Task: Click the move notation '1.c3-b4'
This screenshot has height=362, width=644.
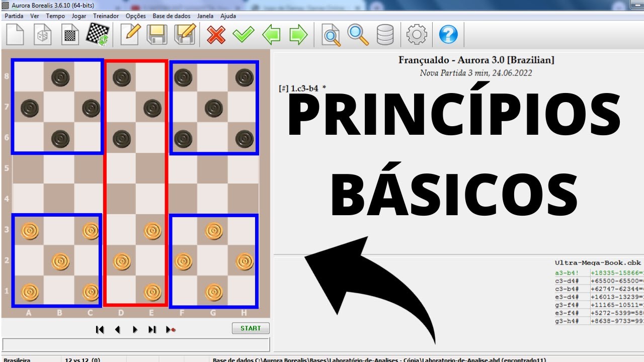Action: [x=304, y=88]
